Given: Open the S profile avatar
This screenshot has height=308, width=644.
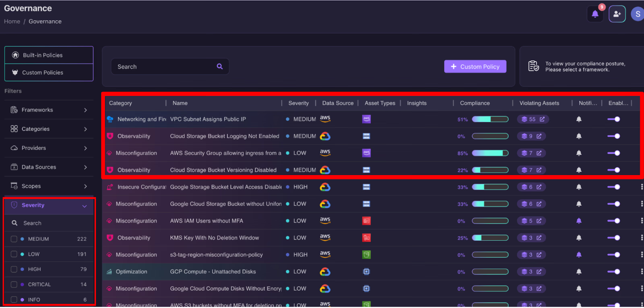Looking at the screenshot, I should 638,14.
